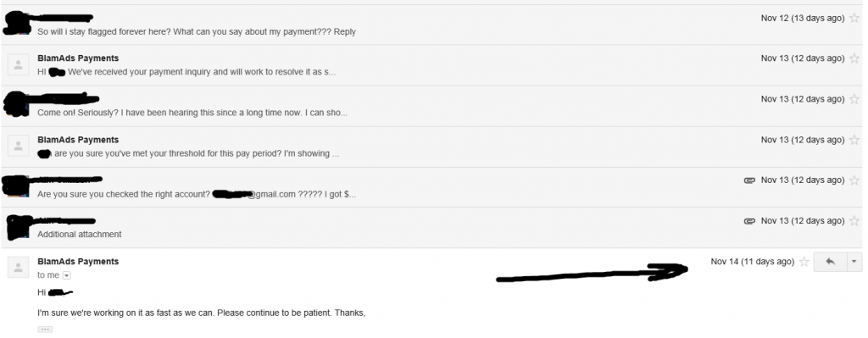Click the BlamAds avatar on the Nov 14 message
Image resolution: width=868 pixels, height=338 pixels.
click(18, 268)
